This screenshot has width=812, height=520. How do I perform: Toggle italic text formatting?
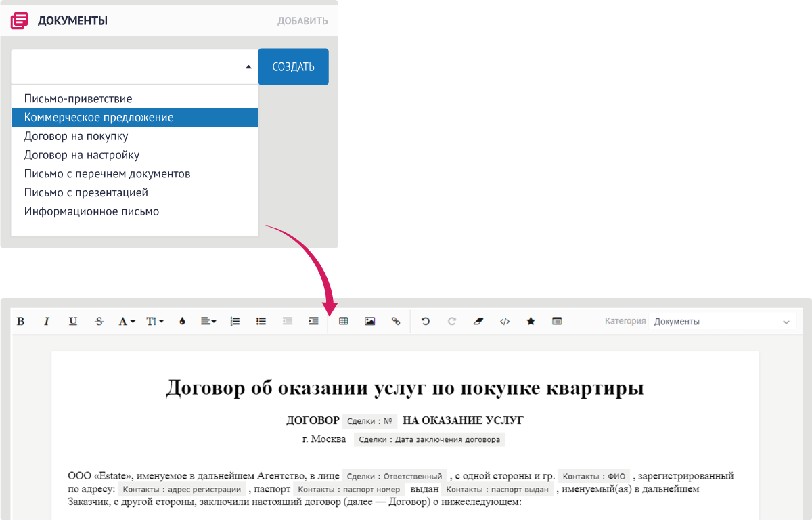(x=47, y=322)
